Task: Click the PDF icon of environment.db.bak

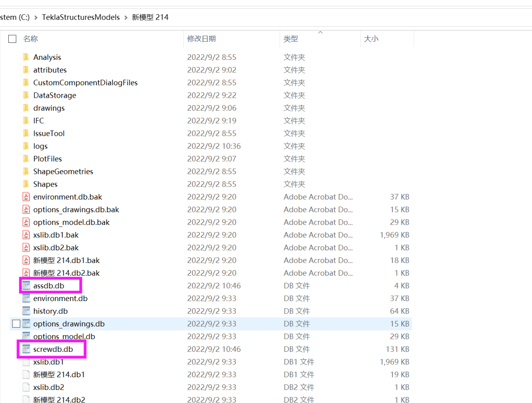Action: [26, 197]
